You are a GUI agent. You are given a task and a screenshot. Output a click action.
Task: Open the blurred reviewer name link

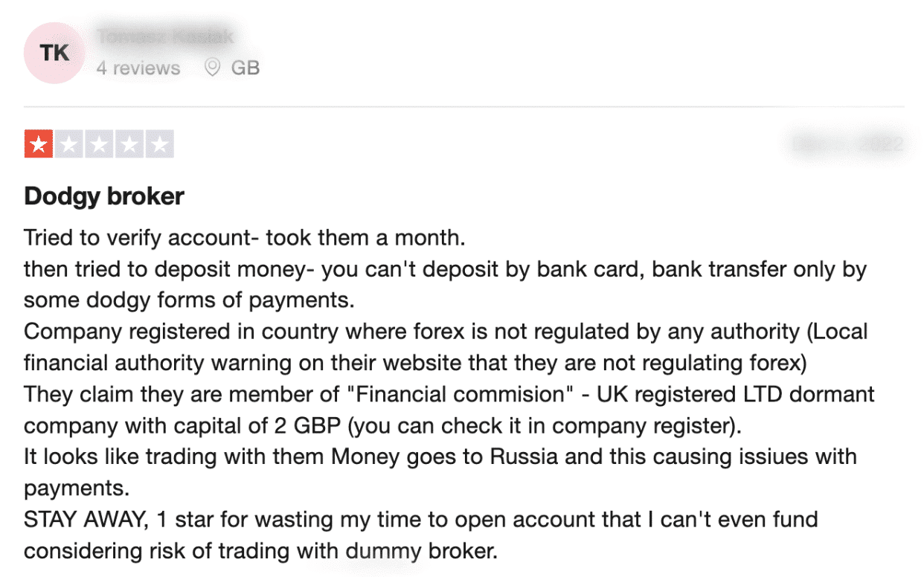(165, 36)
